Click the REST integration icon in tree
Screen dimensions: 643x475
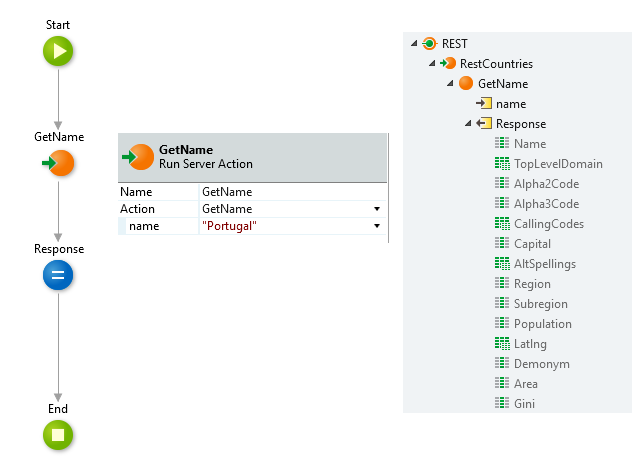[429, 43]
